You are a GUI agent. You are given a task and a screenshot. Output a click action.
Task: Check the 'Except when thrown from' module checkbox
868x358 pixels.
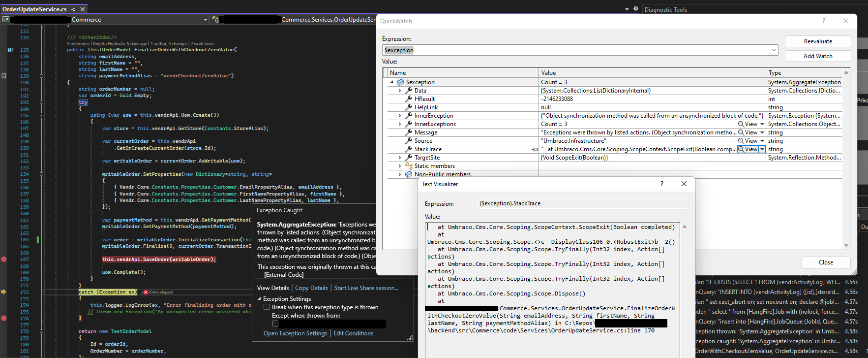[275, 324]
